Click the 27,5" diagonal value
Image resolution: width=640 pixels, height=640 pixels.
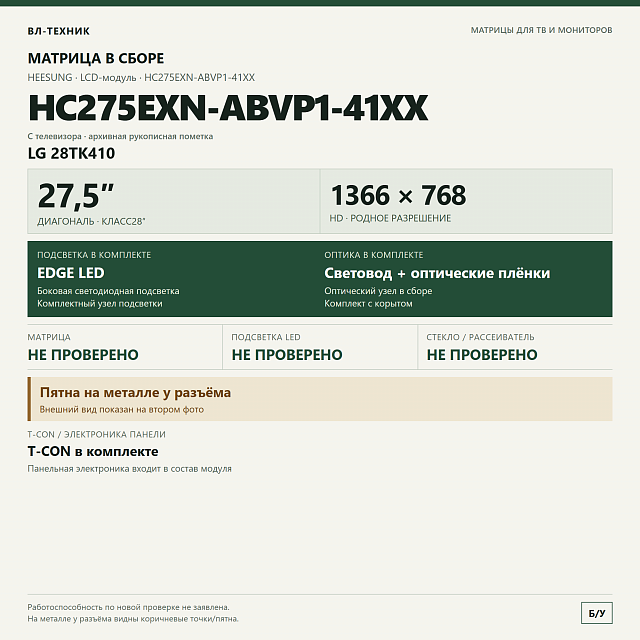pos(76,196)
